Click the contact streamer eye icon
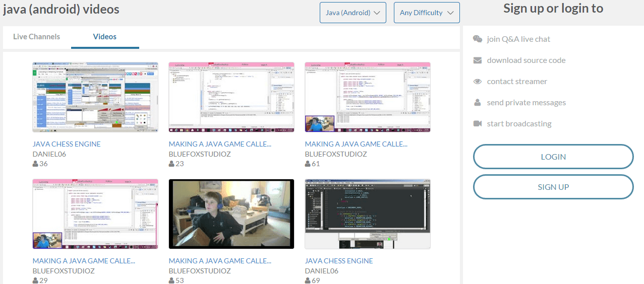644x284 pixels. (478, 82)
